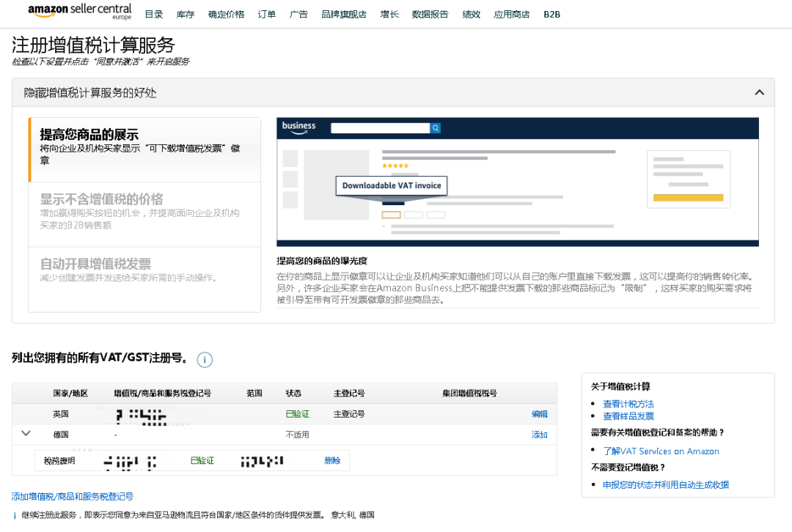
Task: Collapse the VAT calculation benefits panel
Action: click(x=760, y=92)
